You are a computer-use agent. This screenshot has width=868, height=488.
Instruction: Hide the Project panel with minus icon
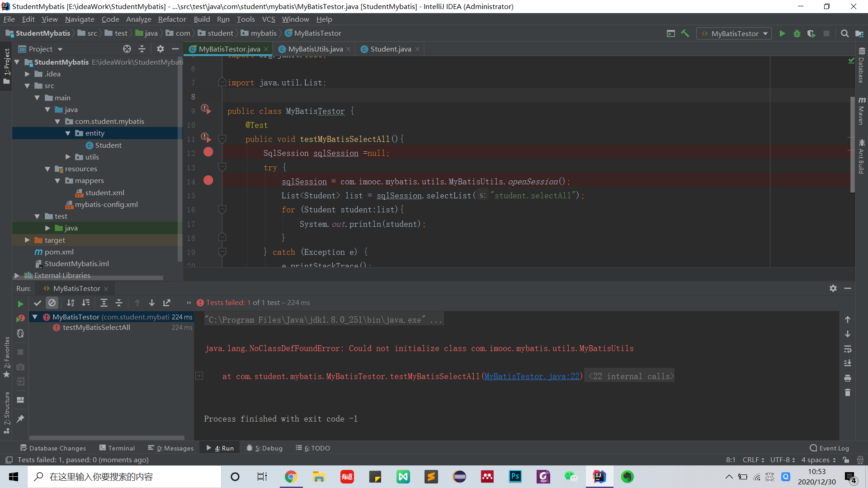(175, 49)
